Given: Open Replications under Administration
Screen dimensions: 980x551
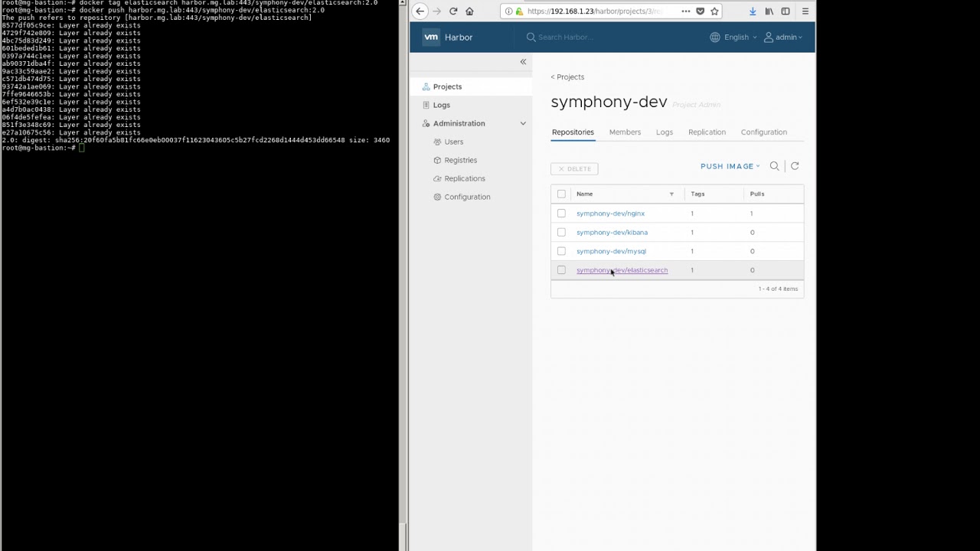Looking at the screenshot, I should tap(464, 178).
